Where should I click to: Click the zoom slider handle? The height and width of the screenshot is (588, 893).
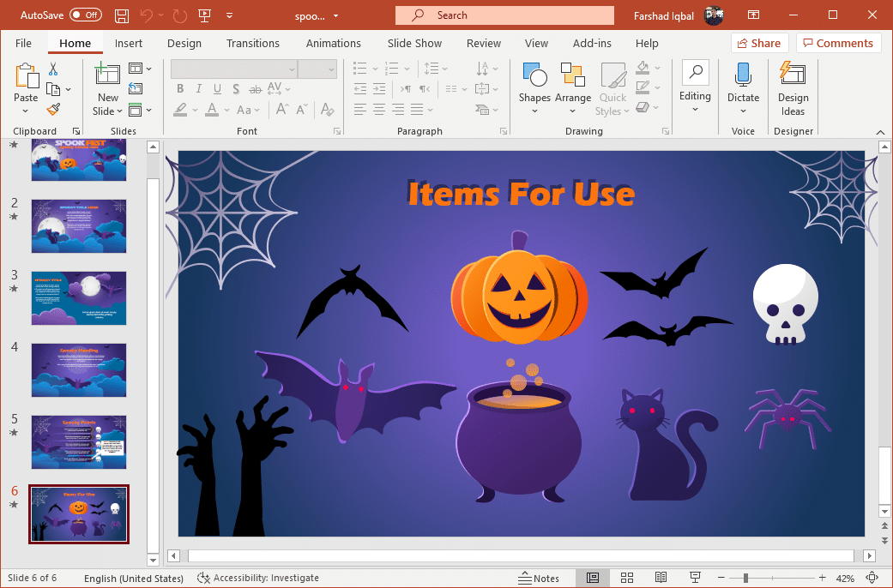(746, 579)
